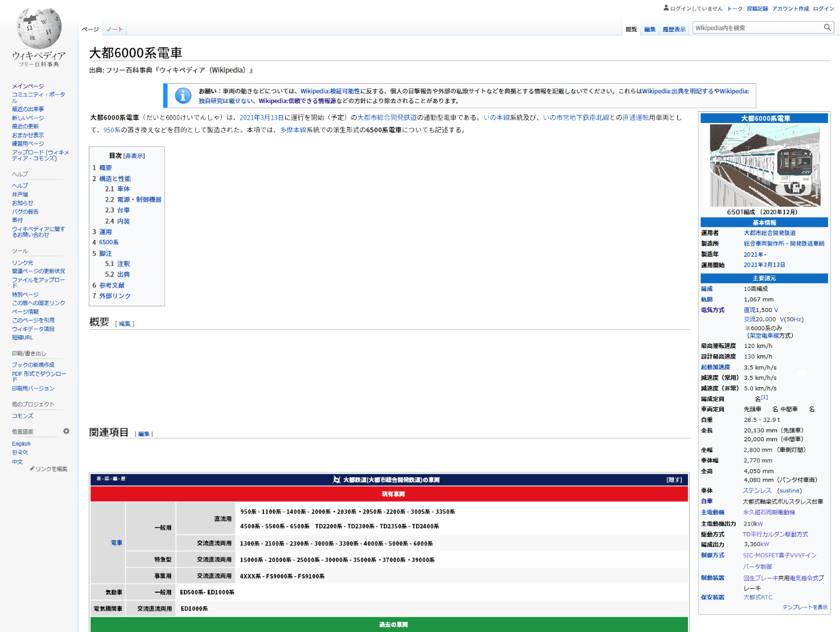Switch to the ノート tab
Viewport: 840px width, 632px height.
[114, 29]
